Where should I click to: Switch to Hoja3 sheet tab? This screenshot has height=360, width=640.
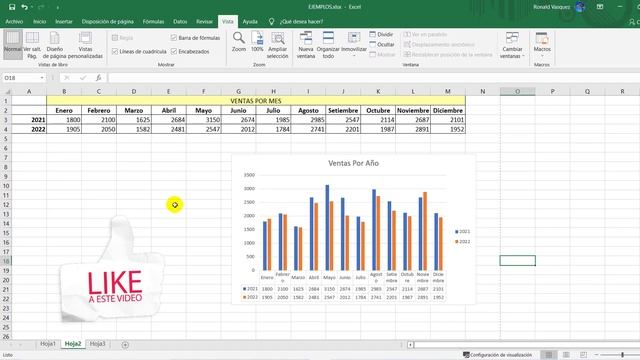[x=98, y=344]
